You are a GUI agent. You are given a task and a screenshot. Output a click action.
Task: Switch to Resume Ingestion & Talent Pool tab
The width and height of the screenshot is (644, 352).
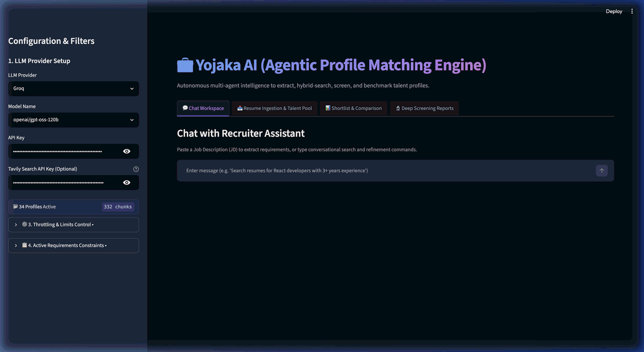[x=275, y=108]
